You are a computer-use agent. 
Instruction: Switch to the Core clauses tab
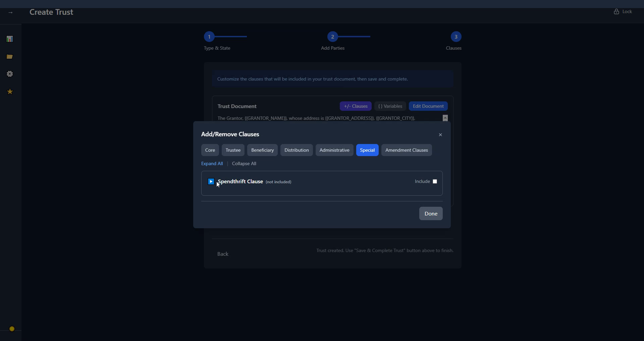click(210, 150)
